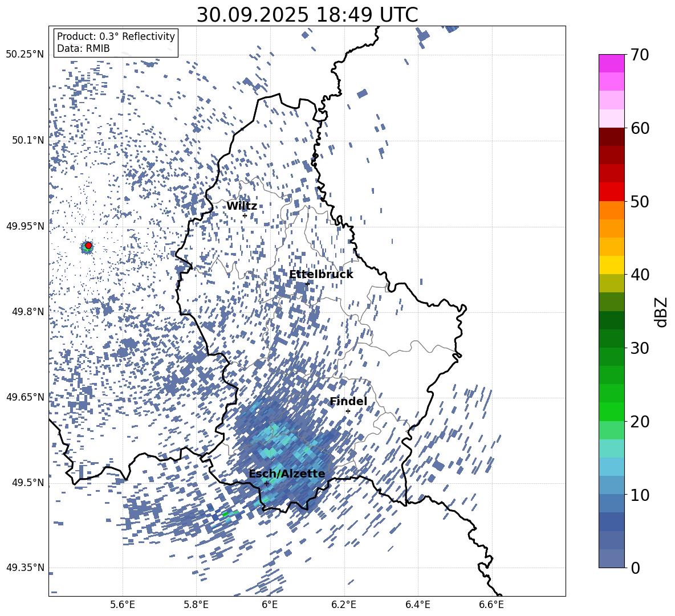Click the colorbar tick value 30
The image size is (675, 616).
[x=640, y=348]
